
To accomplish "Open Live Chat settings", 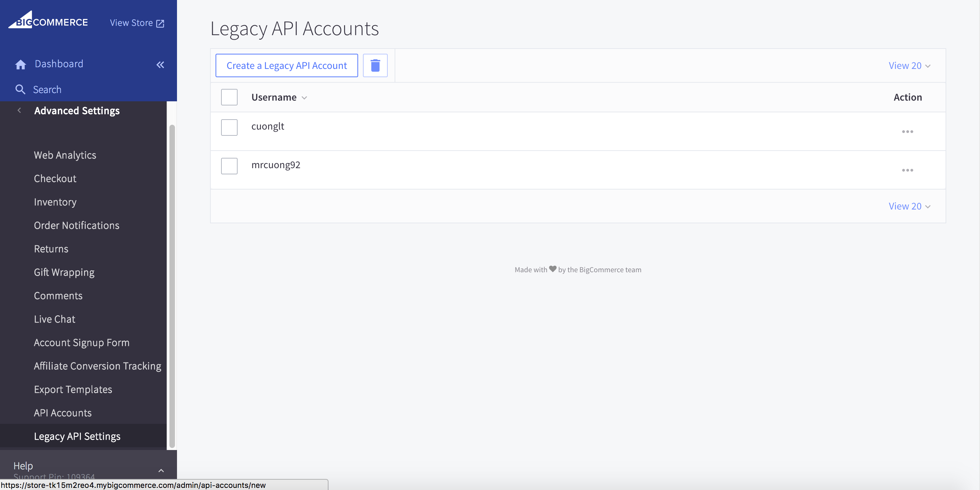I will click(x=54, y=319).
